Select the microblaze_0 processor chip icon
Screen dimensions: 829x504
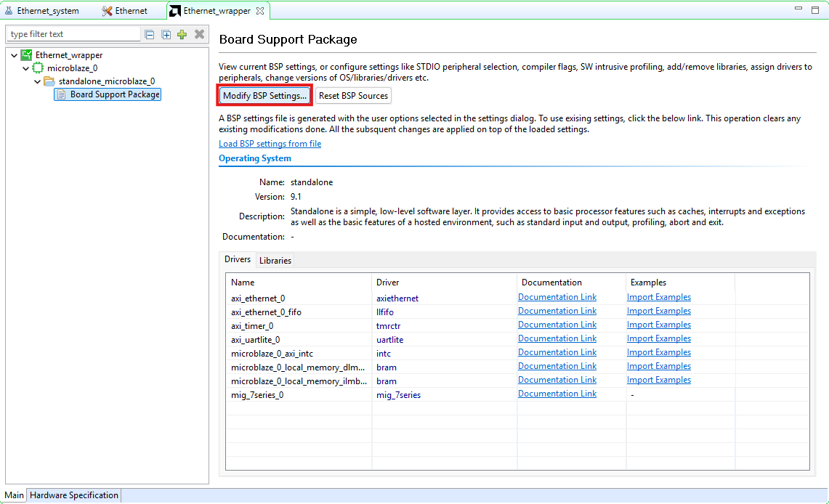[x=38, y=68]
